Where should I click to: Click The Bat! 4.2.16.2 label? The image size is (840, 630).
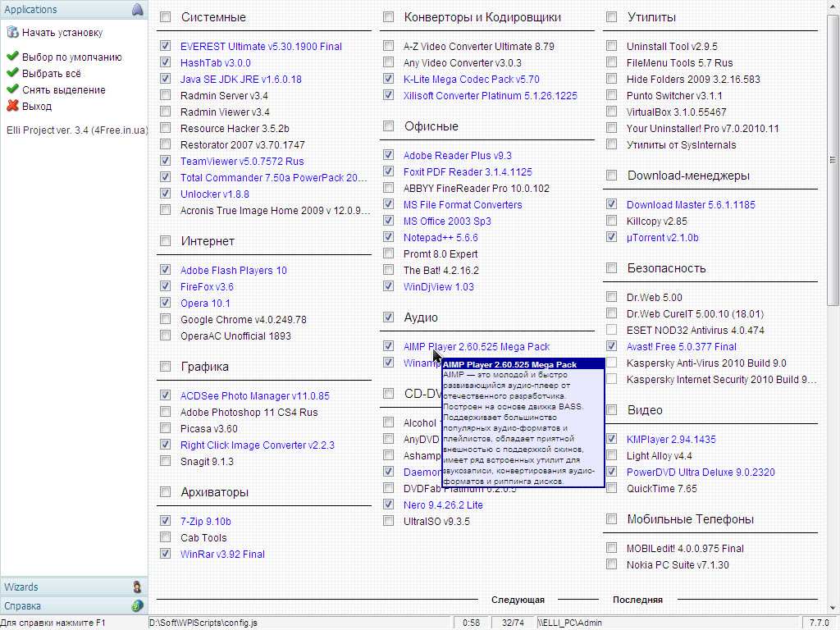pos(441,271)
